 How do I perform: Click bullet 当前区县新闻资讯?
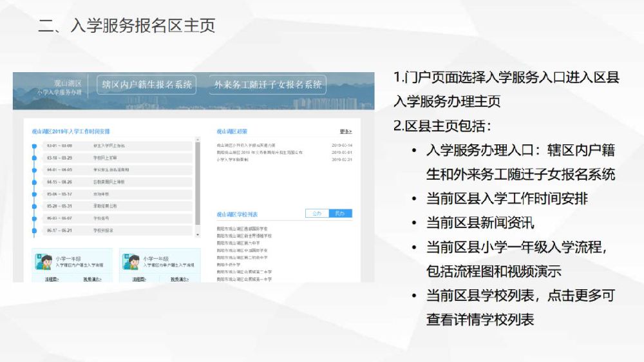(480, 223)
